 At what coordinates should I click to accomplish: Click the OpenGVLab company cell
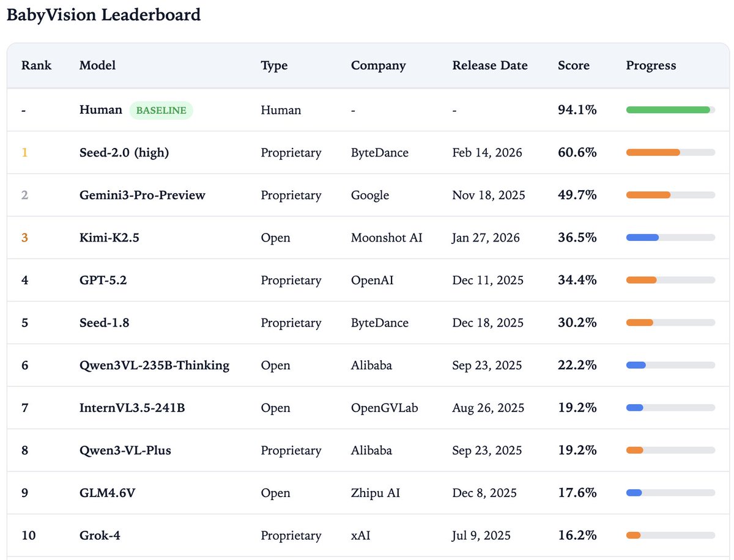pyautogui.click(x=384, y=408)
